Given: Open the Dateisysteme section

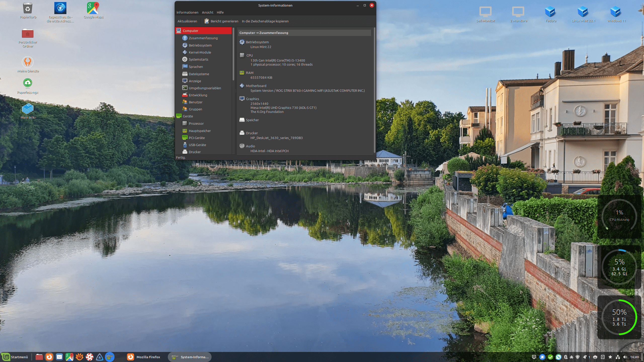Looking at the screenshot, I should click(x=199, y=74).
